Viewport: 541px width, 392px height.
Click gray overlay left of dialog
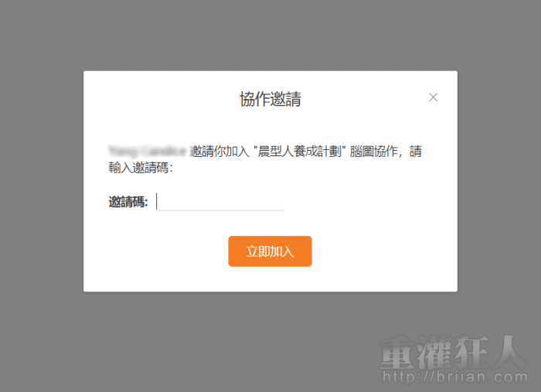point(42,181)
